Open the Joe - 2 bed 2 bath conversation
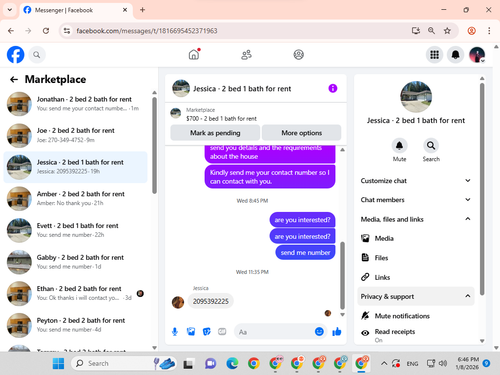This screenshot has height=375, width=500. coord(76,135)
